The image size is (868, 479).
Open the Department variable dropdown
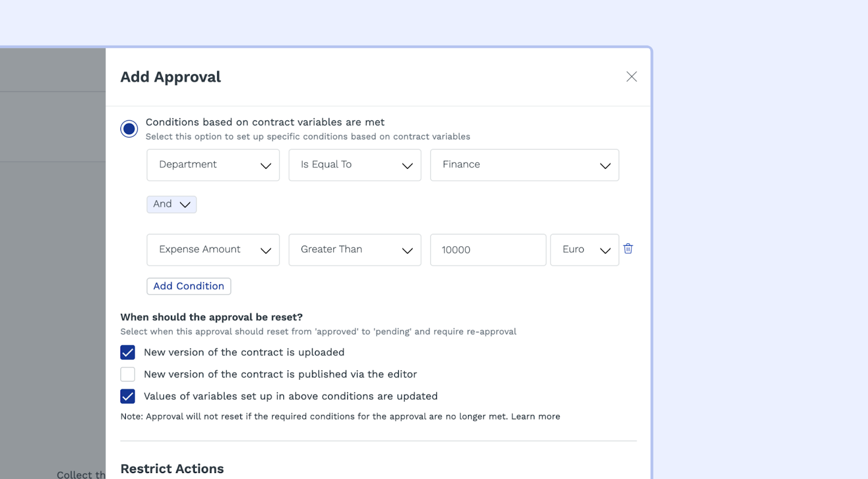213,165
